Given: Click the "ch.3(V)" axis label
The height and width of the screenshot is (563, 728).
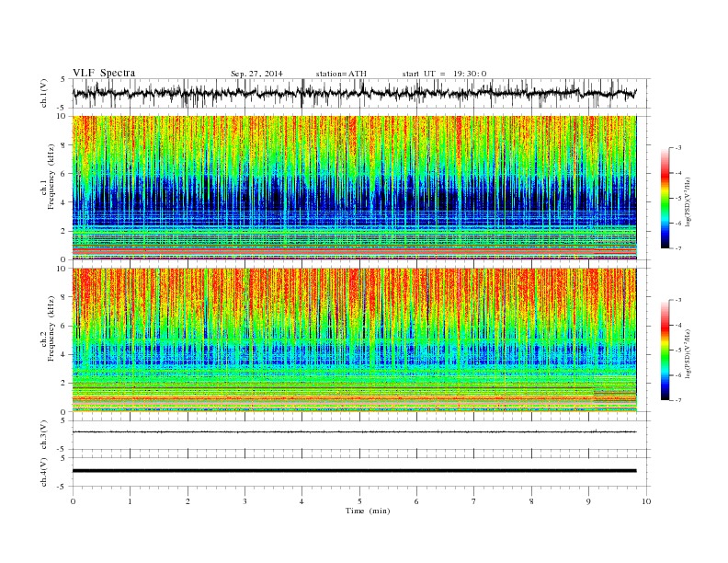Looking at the screenshot, I should tap(44, 435).
